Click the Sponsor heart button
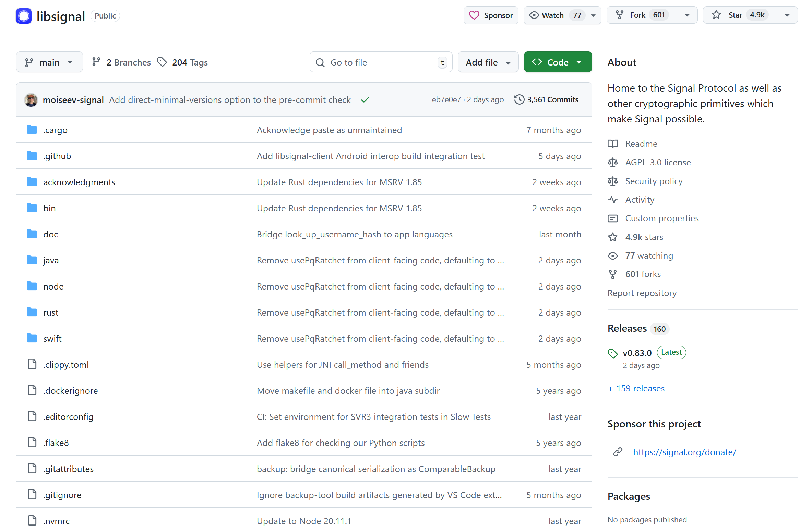The height and width of the screenshot is (531, 812). [x=491, y=15]
